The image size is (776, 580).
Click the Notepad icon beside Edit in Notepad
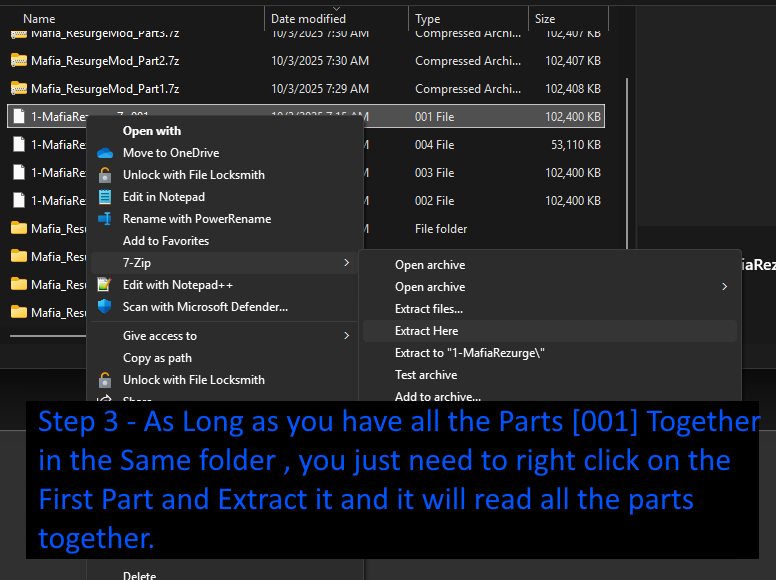104,197
